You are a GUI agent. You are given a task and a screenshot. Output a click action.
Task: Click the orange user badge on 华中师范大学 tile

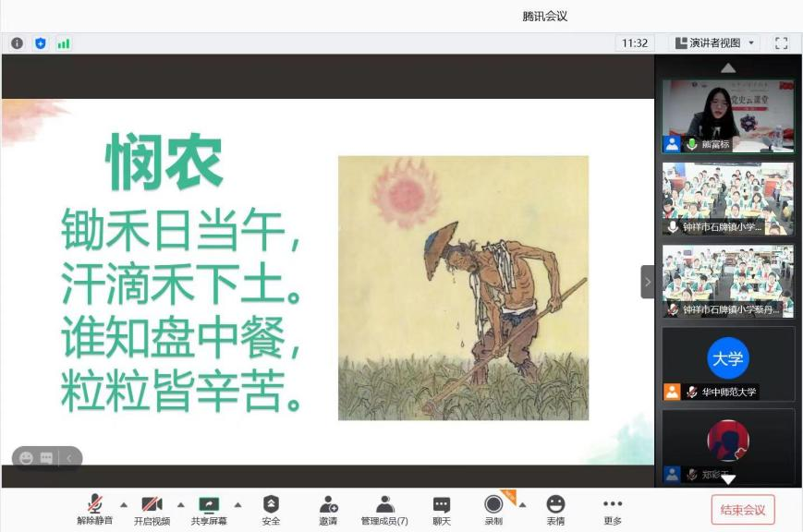(x=672, y=393)
